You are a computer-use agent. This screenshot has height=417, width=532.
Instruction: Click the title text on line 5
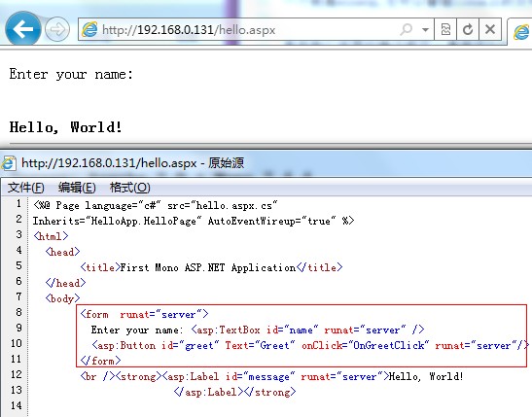coord(207,267)
